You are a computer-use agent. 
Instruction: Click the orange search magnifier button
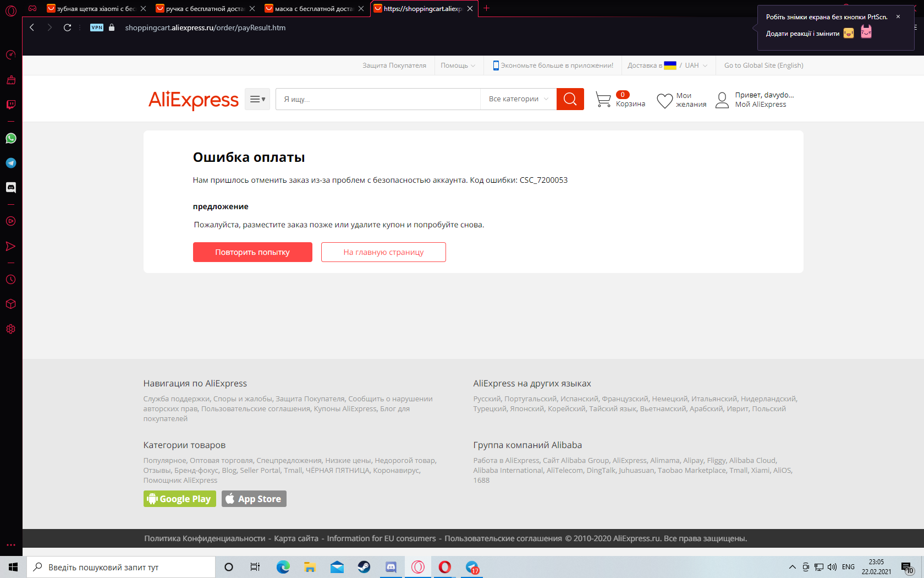tap(570, 99)
